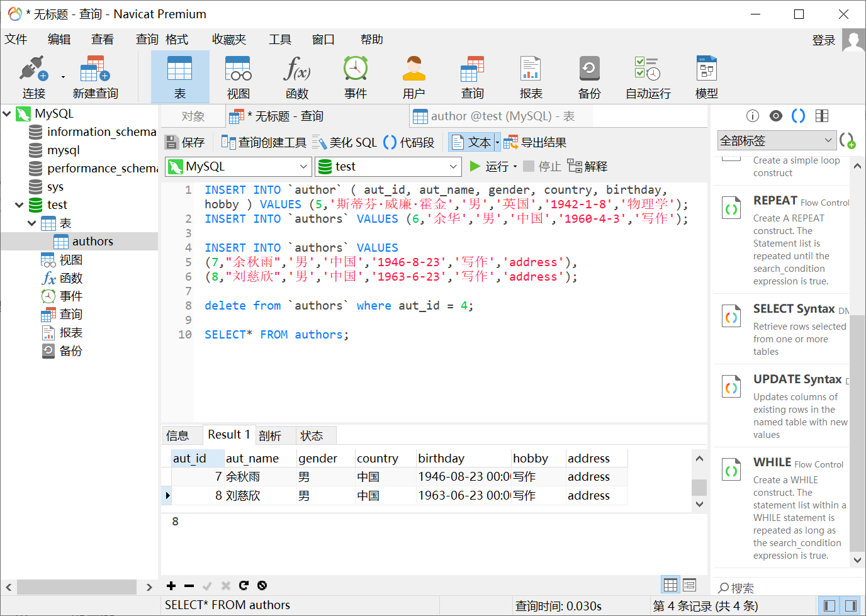
Task: Open the MySQL connection dropdown
Action: [239, 167]
